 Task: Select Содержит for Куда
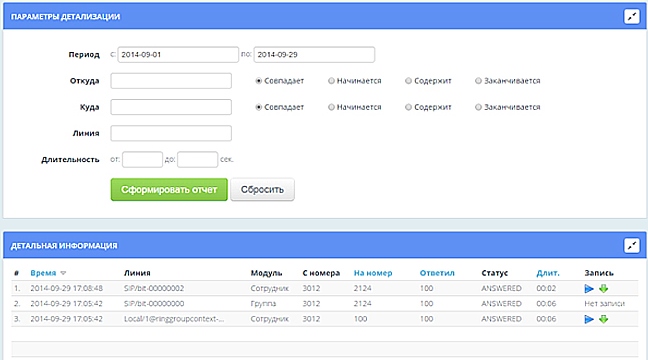[x=408, y=107]
